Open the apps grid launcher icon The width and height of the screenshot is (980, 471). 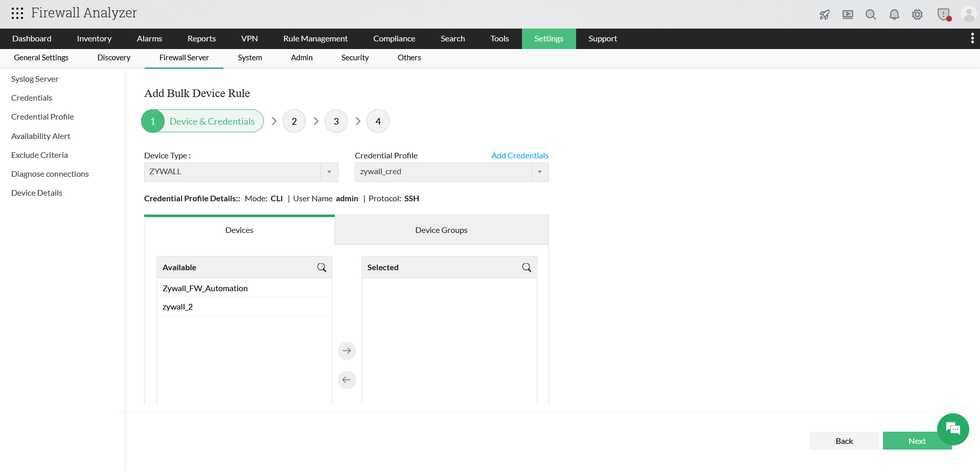(17, 13)
